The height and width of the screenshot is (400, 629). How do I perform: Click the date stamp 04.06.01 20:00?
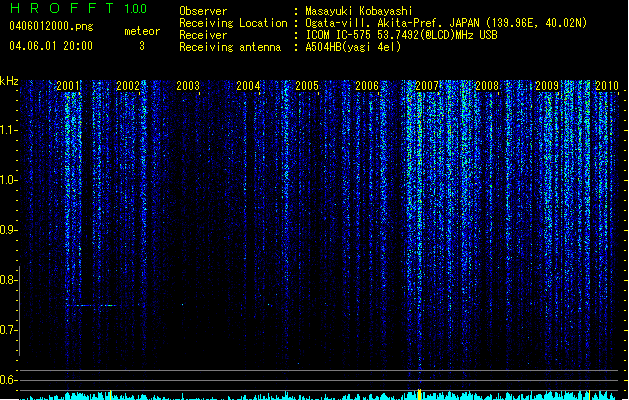pyautogui.click(x=51, y=46)
